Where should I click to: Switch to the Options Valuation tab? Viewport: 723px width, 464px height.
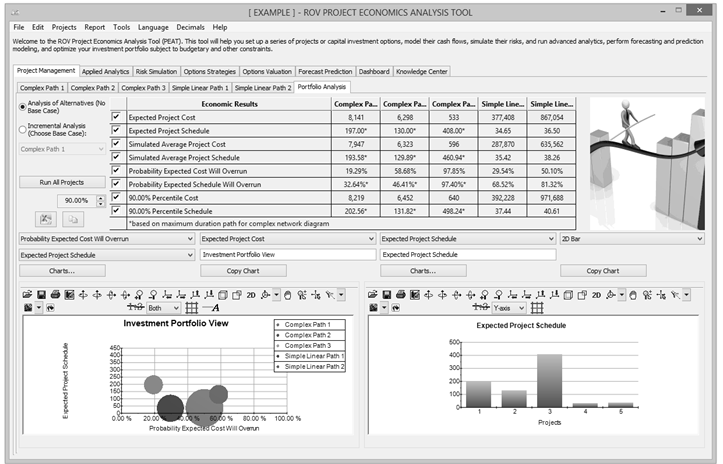267,71
